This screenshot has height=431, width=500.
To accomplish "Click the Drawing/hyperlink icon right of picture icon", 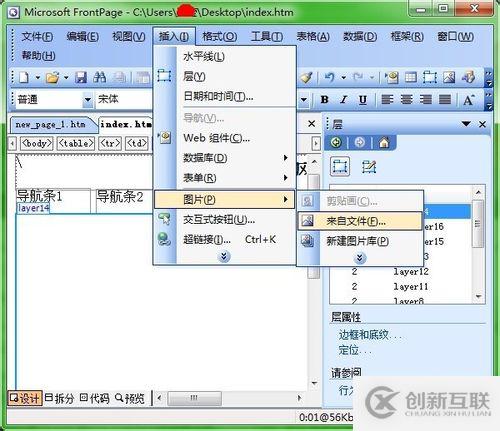I will coord(468,78).
